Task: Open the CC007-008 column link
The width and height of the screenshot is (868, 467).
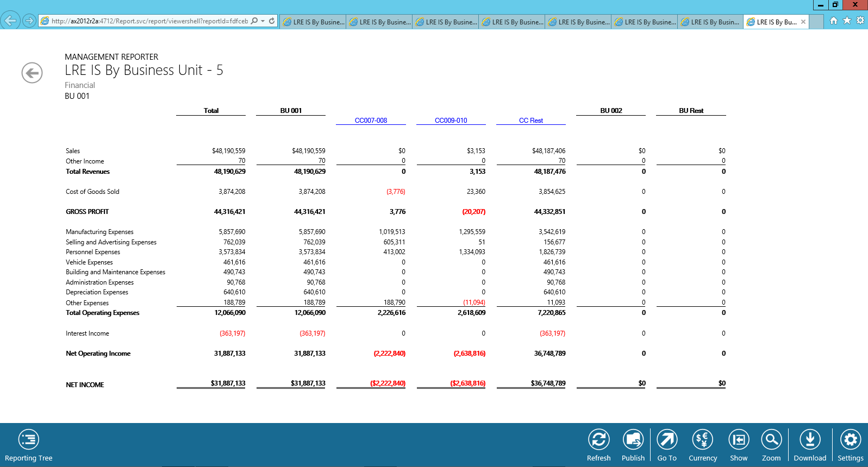Action: [x=371, y=121]
